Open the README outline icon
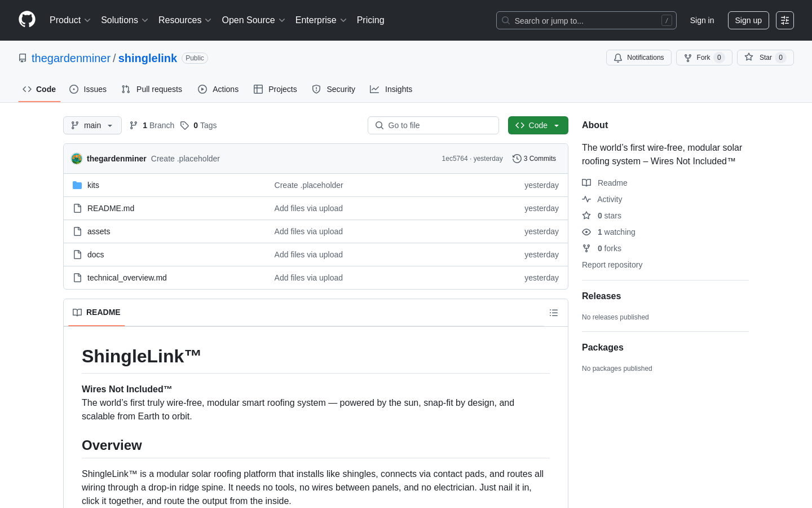 click(x=554, y=313)
